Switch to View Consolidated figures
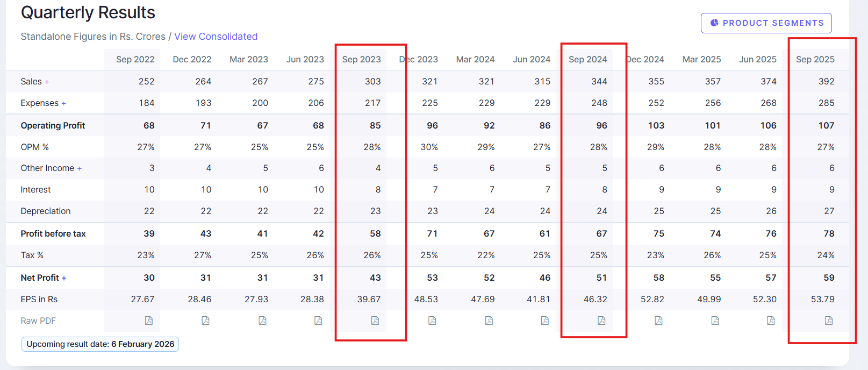Image resolution: width=868 pixels, height=370 pixels. point(216,37)
